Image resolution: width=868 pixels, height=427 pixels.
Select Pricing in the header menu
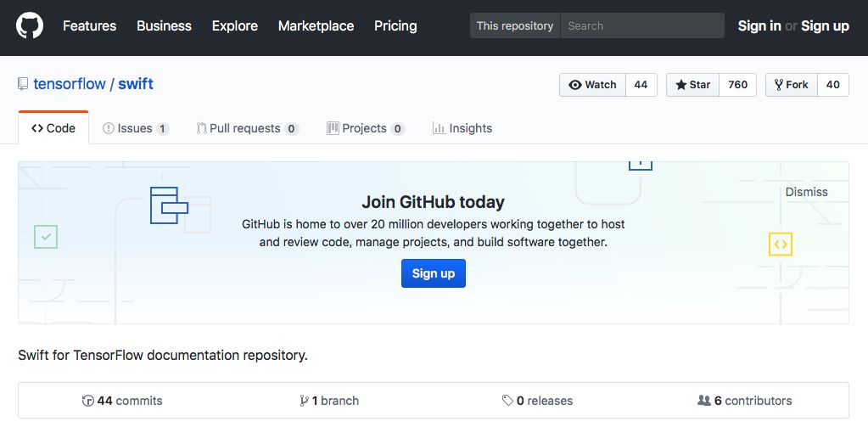point(395,26)
